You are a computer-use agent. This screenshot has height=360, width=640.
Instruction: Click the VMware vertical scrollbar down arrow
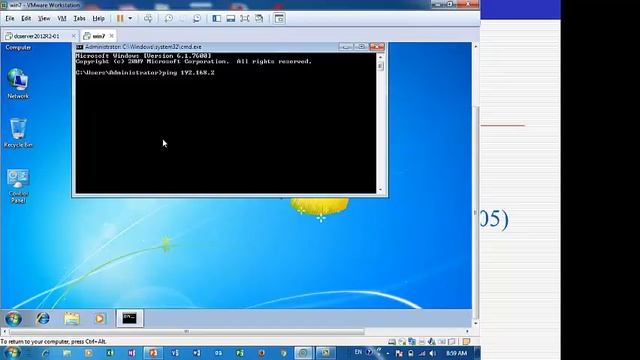click(x=476, y=324)
